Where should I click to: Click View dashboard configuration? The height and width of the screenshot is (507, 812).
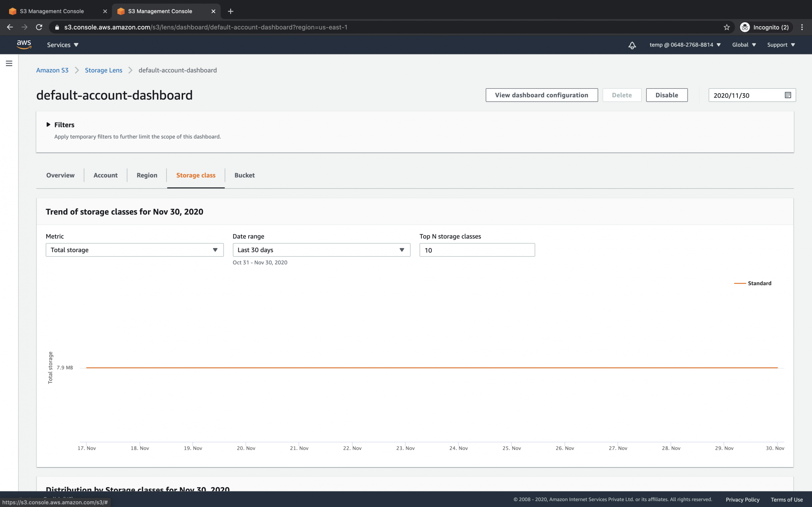(541, 95)
